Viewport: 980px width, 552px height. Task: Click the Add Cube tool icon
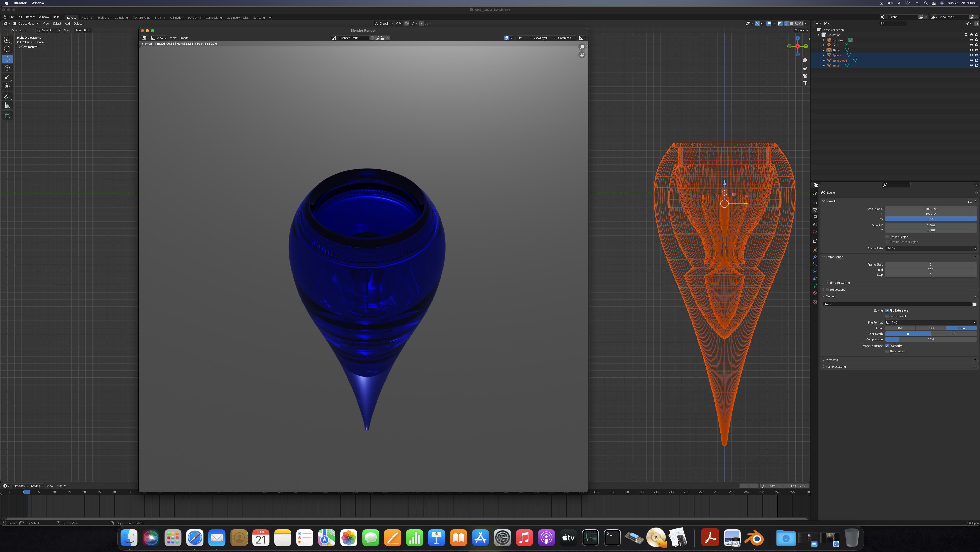click(7, 115)
